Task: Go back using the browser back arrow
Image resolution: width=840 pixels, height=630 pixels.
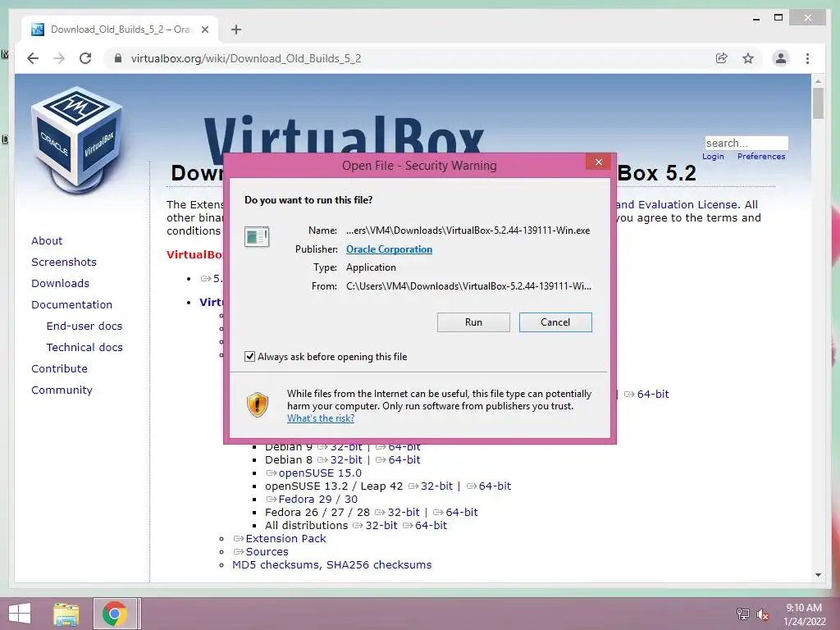Action: click(33, 58)
